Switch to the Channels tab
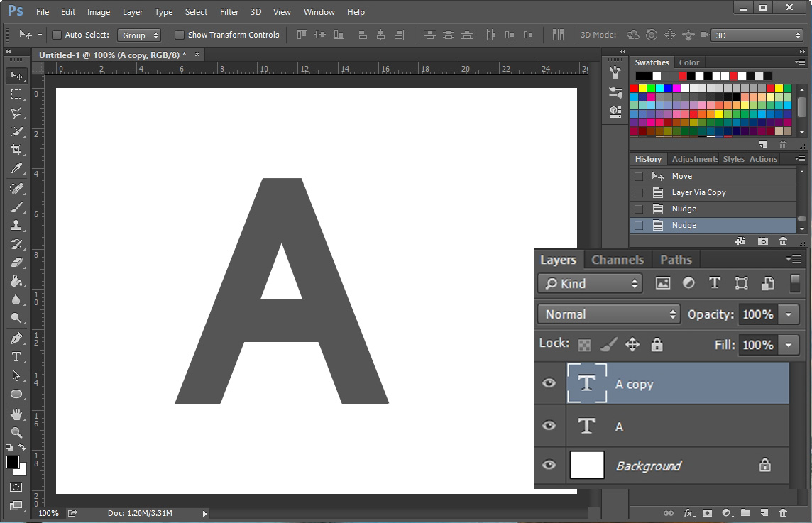This screenshot has width=812, height=523. 618,260
